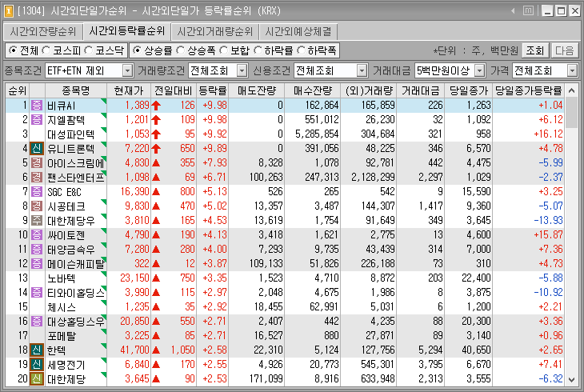Click the 'm' memo icon in title bar

pos(528,11)
